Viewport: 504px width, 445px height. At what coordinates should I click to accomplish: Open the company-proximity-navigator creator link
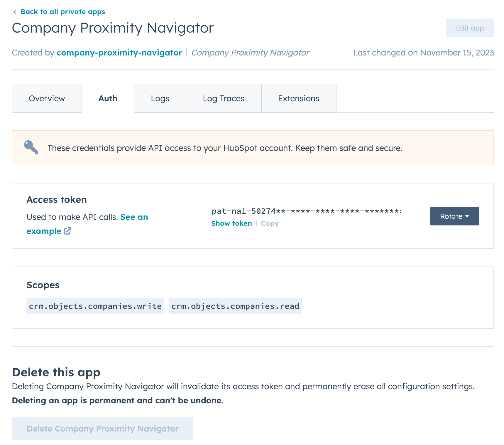pyautogui.click(x=119, y=53)
